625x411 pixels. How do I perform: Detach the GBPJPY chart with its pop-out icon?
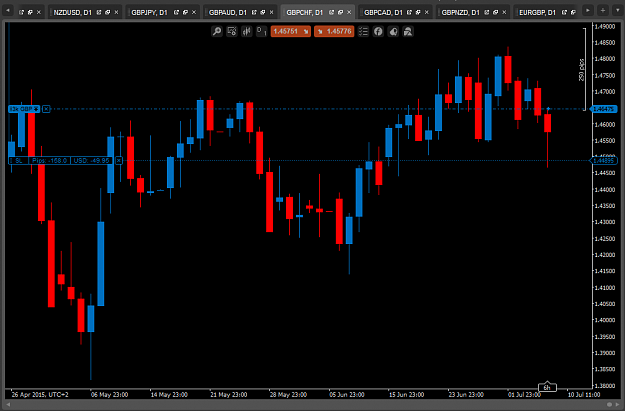point(185,12)
